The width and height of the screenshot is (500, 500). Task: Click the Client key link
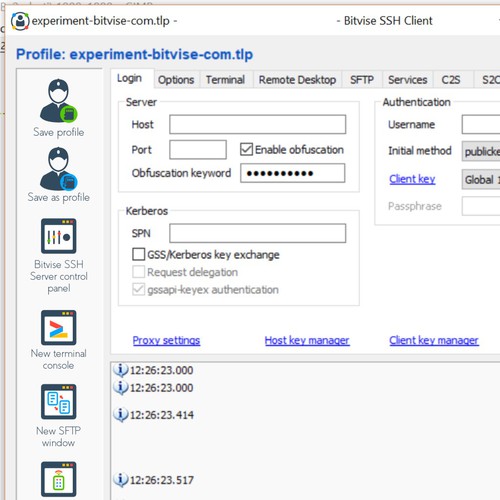pyautogui.click(x=412, y=179)
